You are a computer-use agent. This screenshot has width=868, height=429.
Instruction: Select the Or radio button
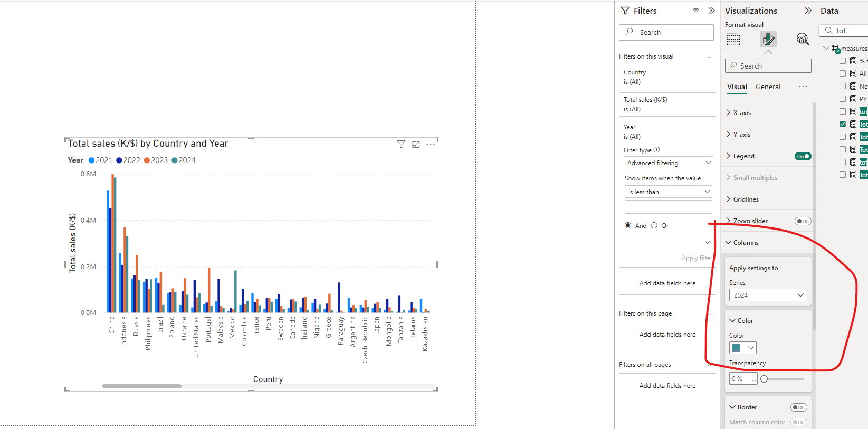(654, 225)
